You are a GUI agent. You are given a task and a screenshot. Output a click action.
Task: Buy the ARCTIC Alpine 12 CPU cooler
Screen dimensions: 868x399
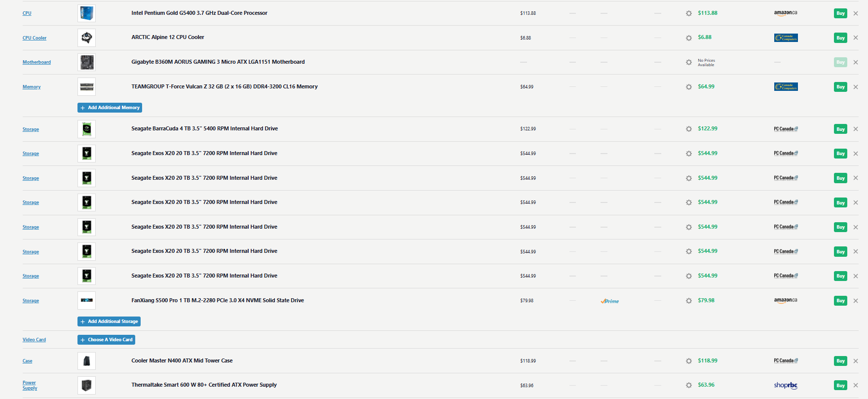point(840,38)
